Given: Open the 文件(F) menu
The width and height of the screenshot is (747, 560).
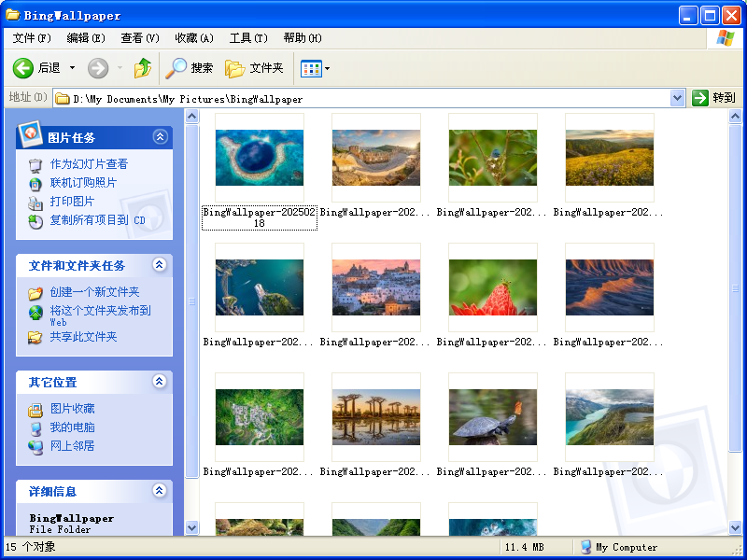Looking at the screenshot, I should 32,38.
